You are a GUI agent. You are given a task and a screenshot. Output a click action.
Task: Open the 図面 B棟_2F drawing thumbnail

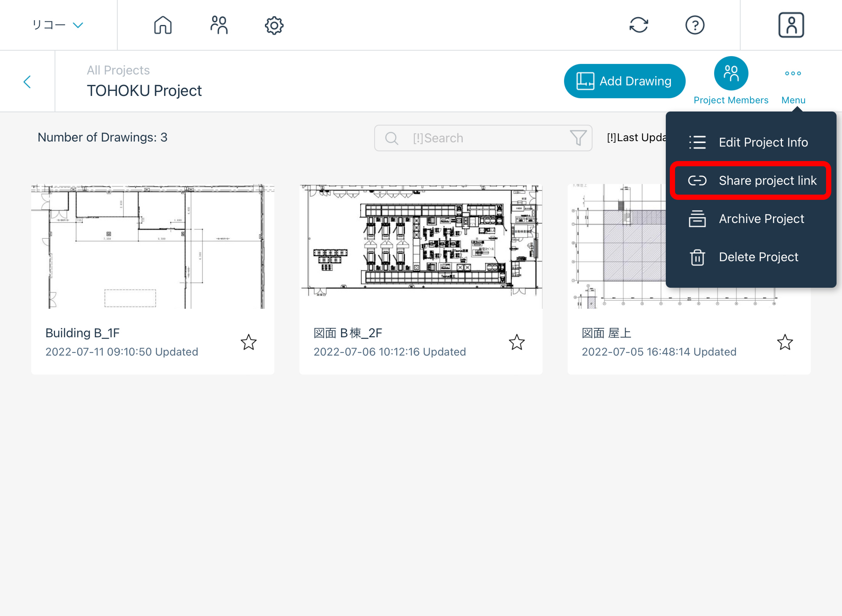421,246
